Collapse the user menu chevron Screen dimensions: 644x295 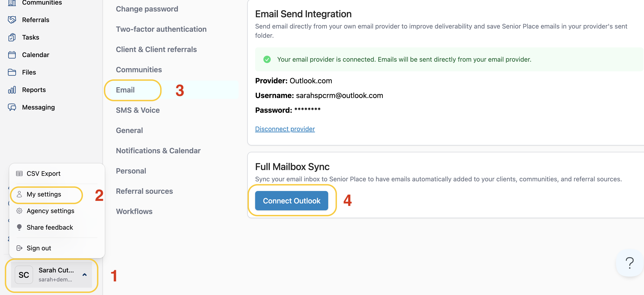click(85, 275)
